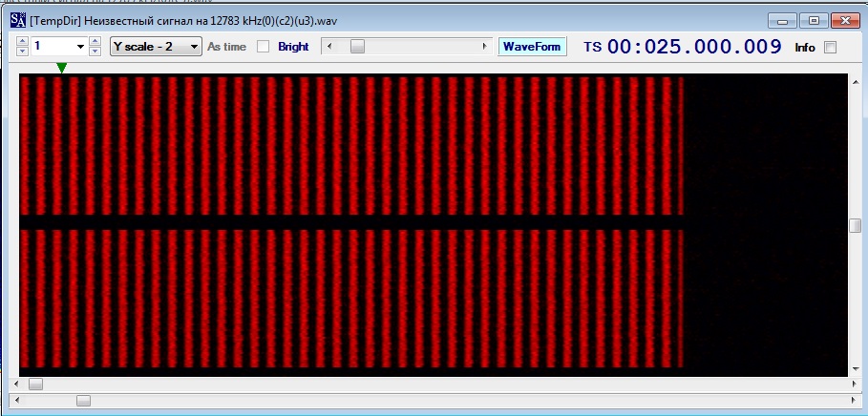The width and height of the screenshot is (868, 416).
Task: Maximize the signal analyzer window
Action: [814, 21]
